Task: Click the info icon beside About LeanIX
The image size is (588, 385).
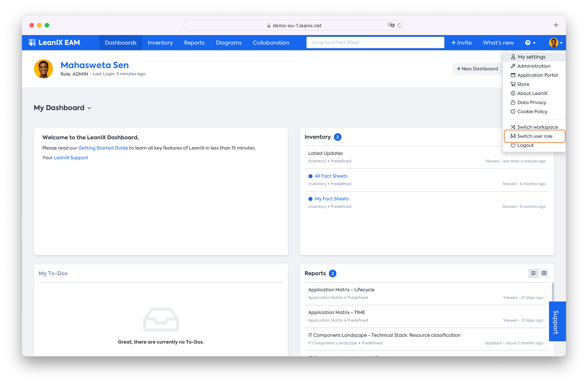Action: (513, 93)
